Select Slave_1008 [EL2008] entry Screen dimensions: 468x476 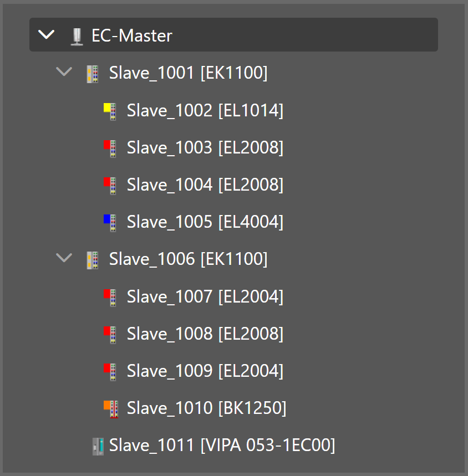point(205,334)
